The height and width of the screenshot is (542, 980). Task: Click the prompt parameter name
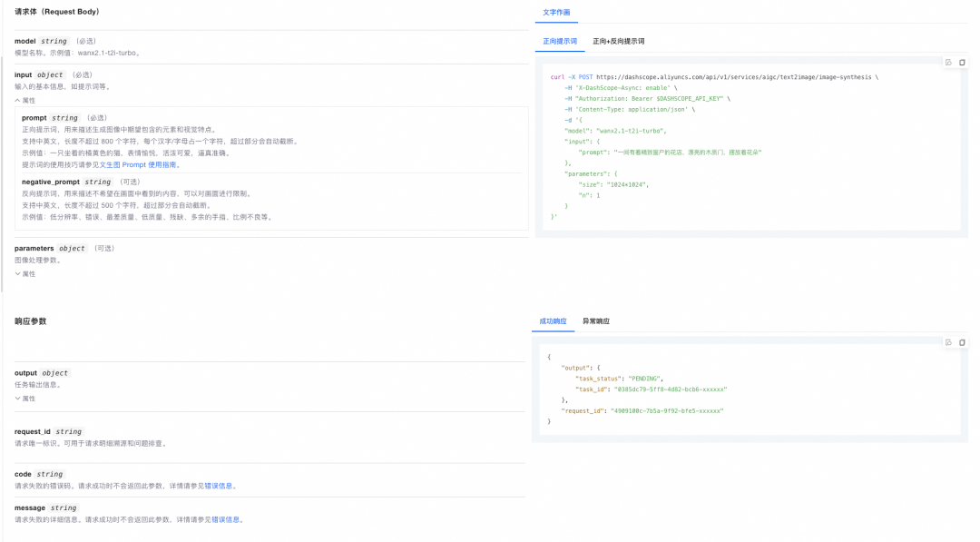(x=34, y=118)
